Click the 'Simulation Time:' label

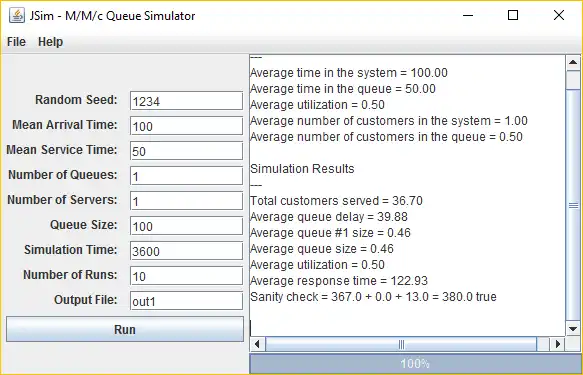point(71,250)
